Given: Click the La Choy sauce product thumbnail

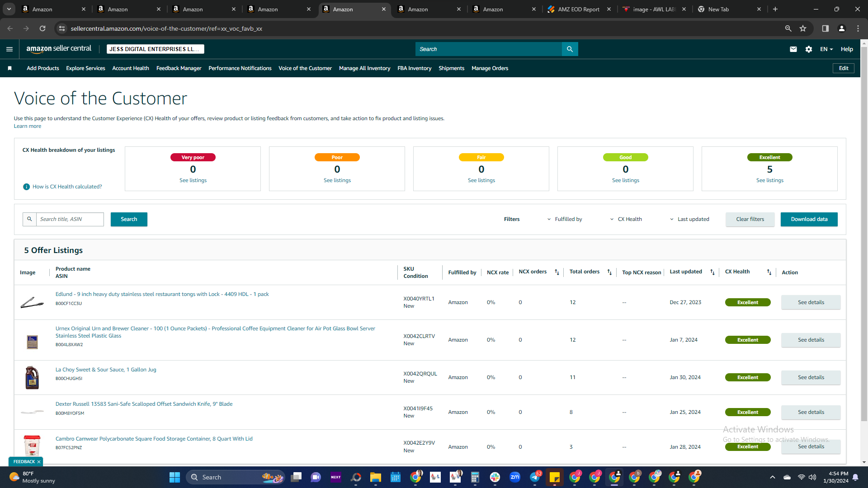Looking at the screenshot, I should coord(32,377).
